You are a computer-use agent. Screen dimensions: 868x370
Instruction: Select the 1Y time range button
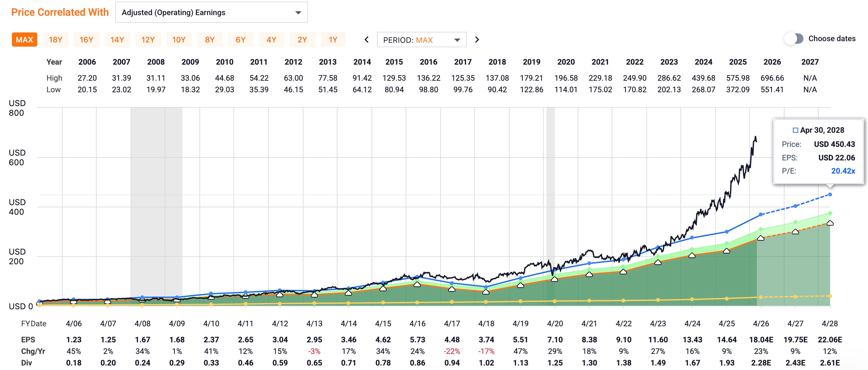click(x=333, y=40)
